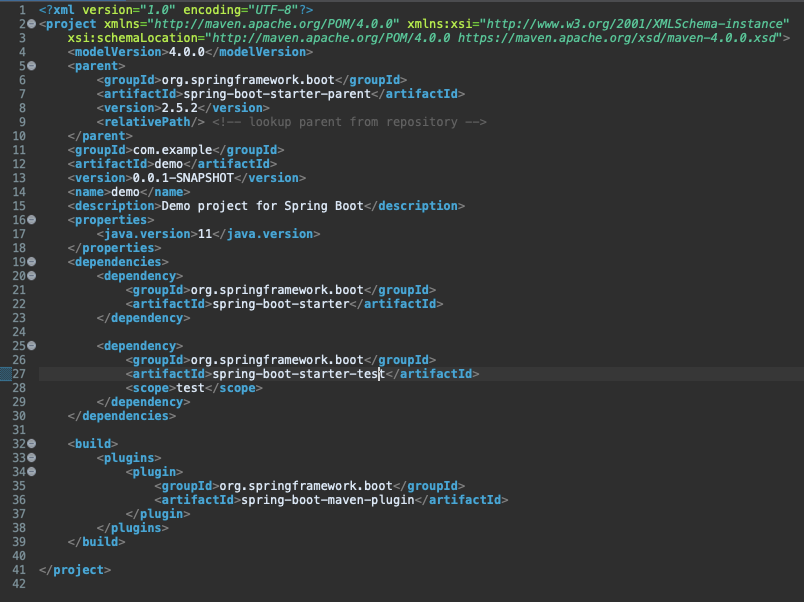Click groupId value com.example
The image size is (804, 602).
coord(172,150)
